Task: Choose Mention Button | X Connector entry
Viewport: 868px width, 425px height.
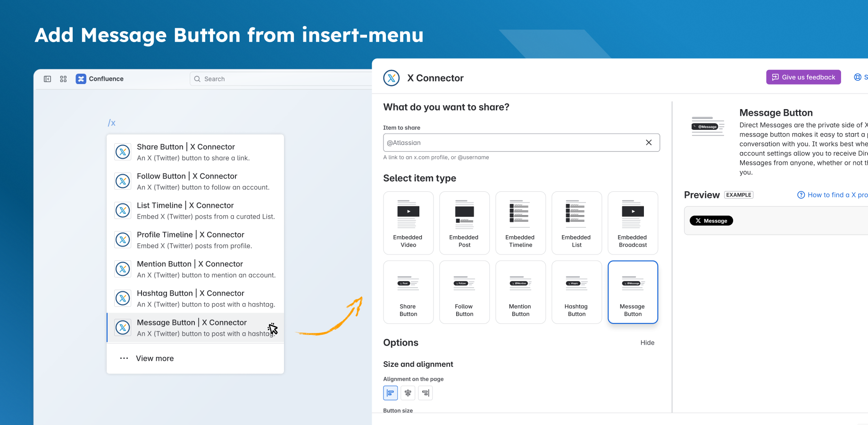Action: coord(195,269)
